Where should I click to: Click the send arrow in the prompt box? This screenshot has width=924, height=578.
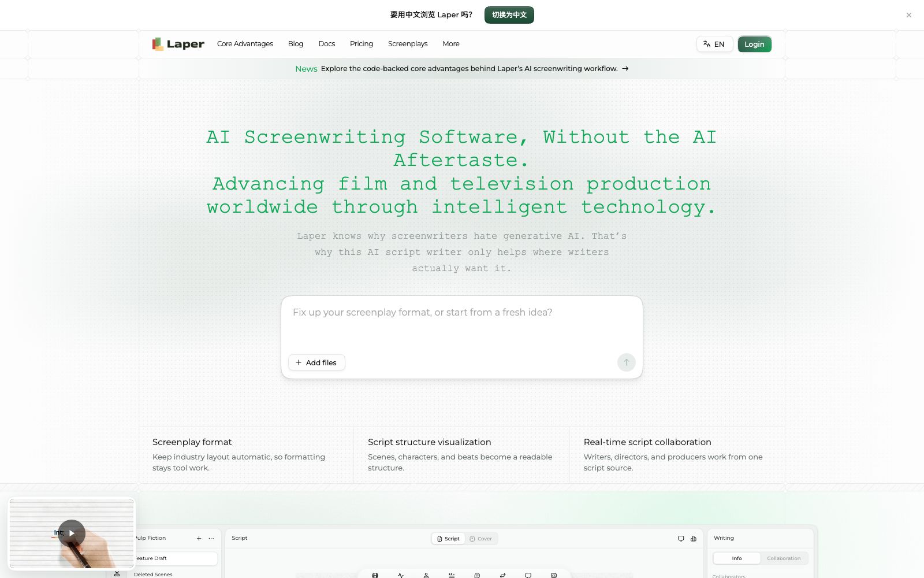627,362
